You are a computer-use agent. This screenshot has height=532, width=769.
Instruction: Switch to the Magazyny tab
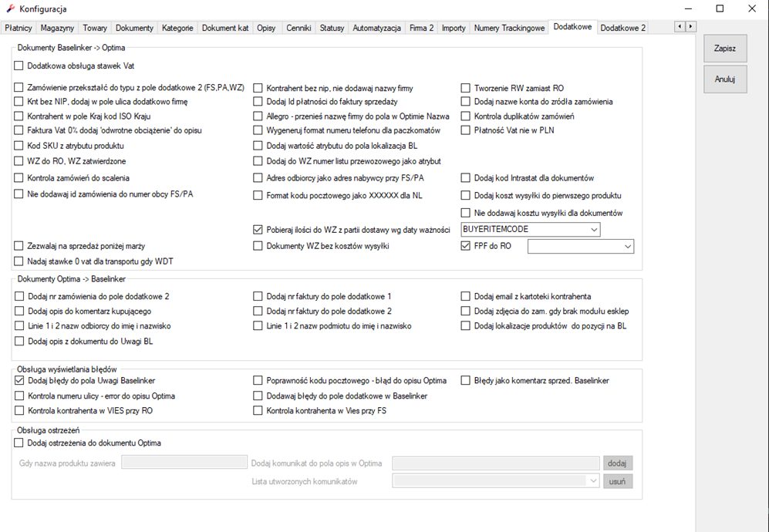click(57, 28)
